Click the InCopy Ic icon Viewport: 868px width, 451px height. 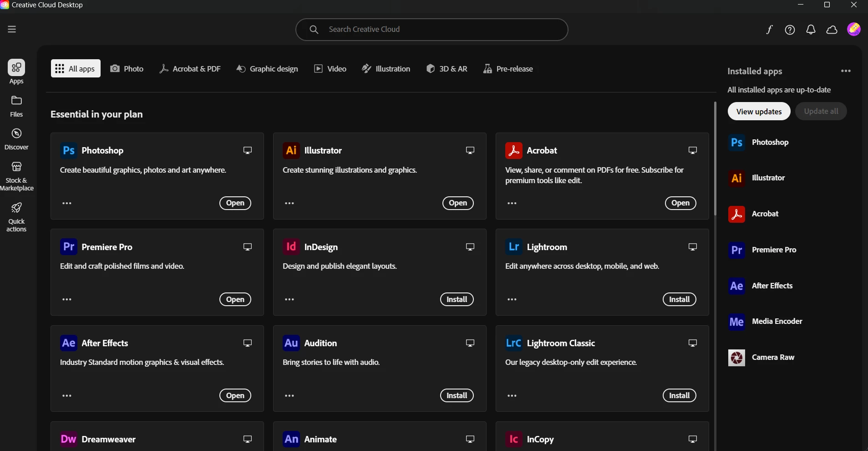(514, 439)
